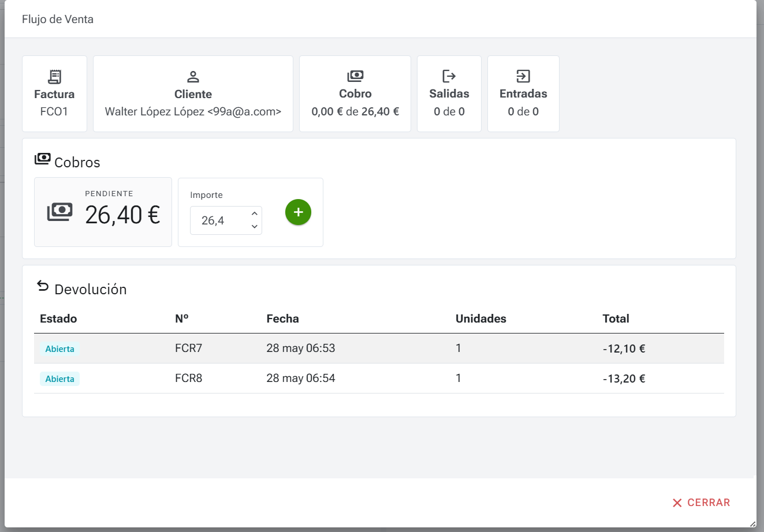Screen dimensions: 764x532
Task: Click the Devolución undo arrow icon
Action: pos(43,286)
